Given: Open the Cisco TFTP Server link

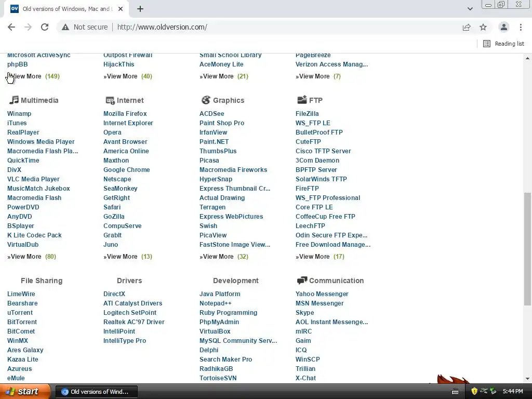Looking at the screenshot, I should (x=323, y=151).
